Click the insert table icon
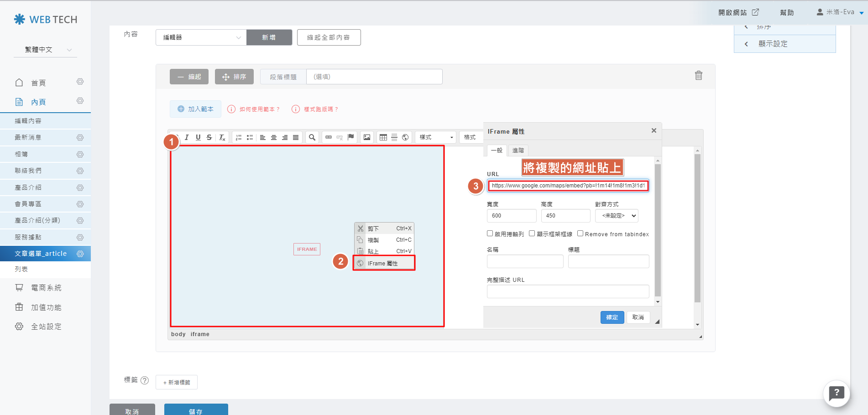This screenshot has height=415, width=868. (383, 137)
